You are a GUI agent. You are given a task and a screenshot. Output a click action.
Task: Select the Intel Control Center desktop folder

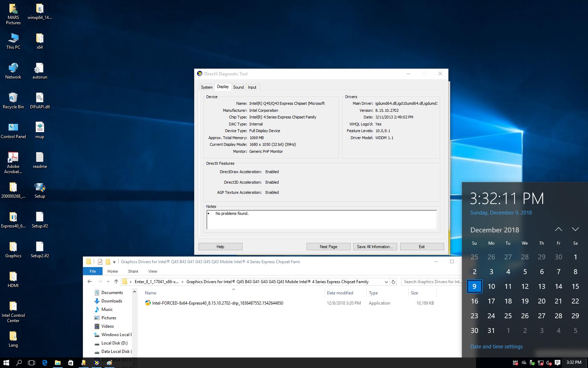(13, 312)
